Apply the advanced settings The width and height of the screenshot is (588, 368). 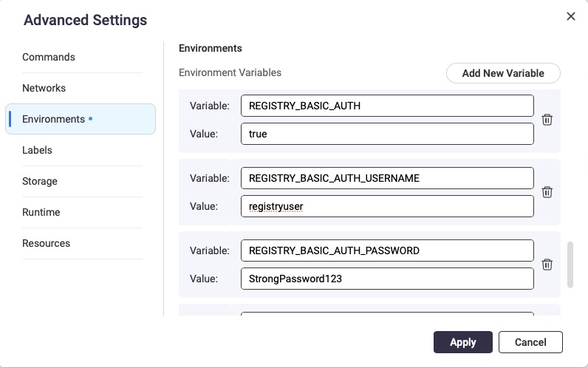tap(462, 342)
